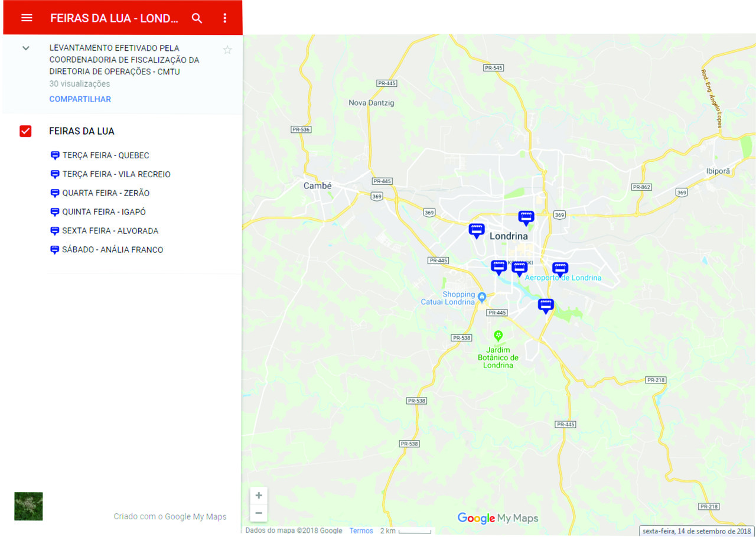The height and width of the screenshot is (537, 756).
Task: Click the SEXTA FEIRA - ALVORADA marker icon
Action: tap(54, 230)
